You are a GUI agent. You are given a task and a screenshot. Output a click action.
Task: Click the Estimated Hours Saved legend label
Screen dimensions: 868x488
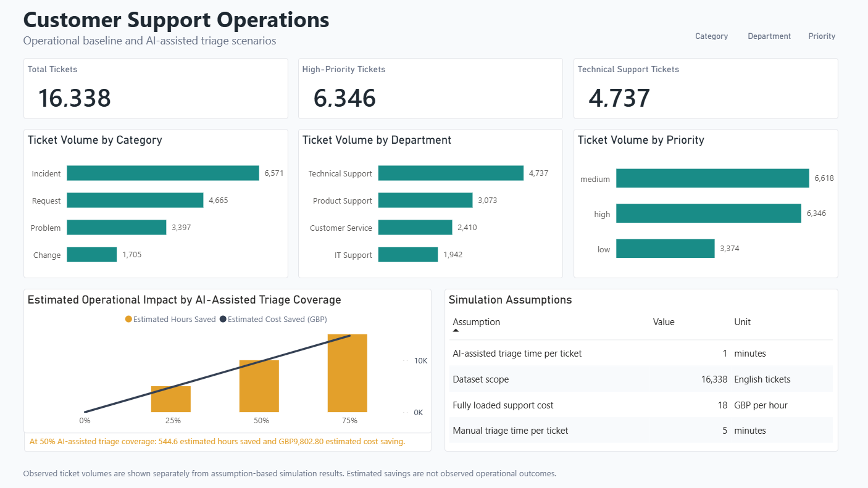point(175,320)
